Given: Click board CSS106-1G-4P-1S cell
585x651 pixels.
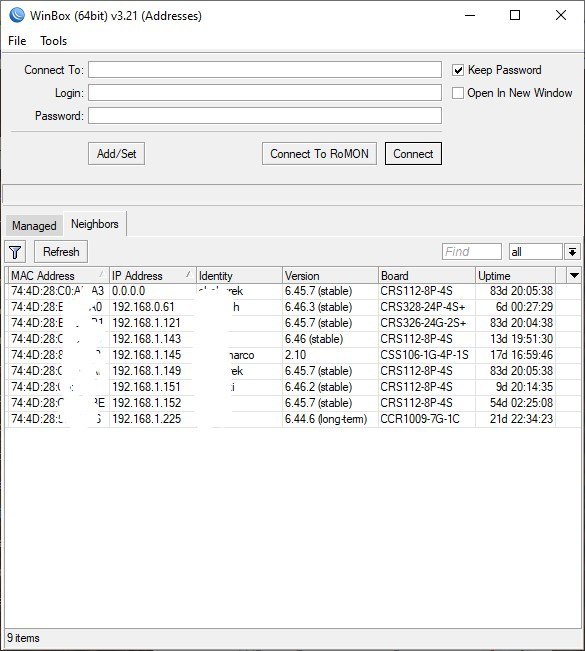Looking at the screenshot, I should coord(424,355).
